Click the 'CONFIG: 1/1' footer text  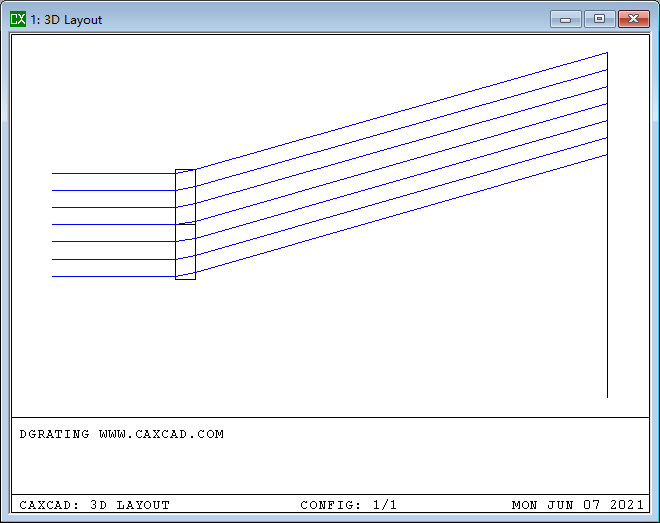[x=349, y=505]
